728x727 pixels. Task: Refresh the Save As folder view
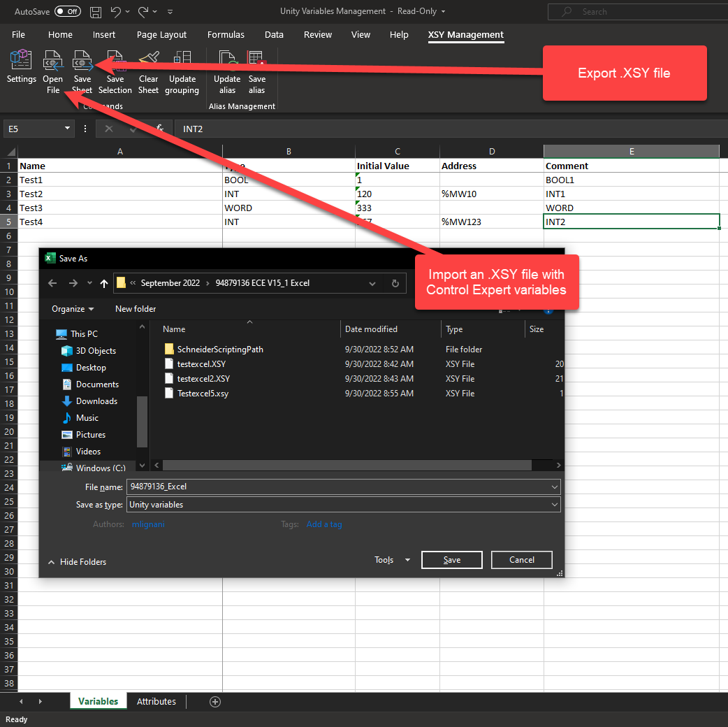point(395,283)
